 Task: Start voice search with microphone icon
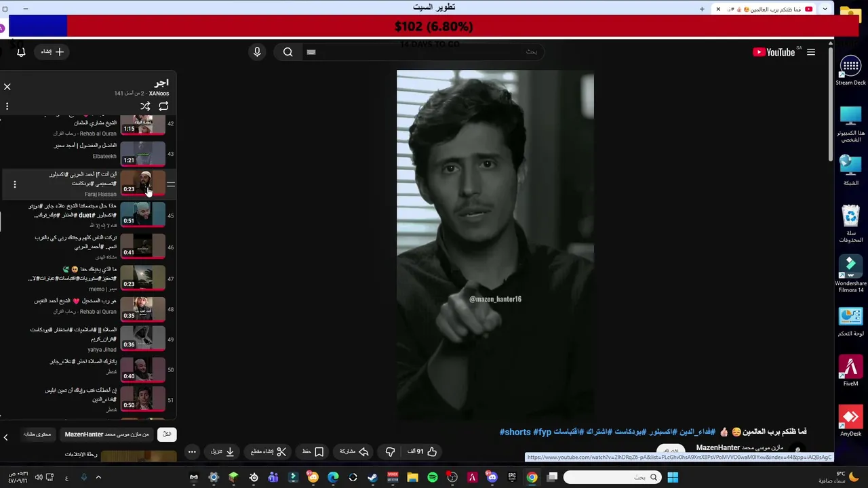tap(257, 52)
